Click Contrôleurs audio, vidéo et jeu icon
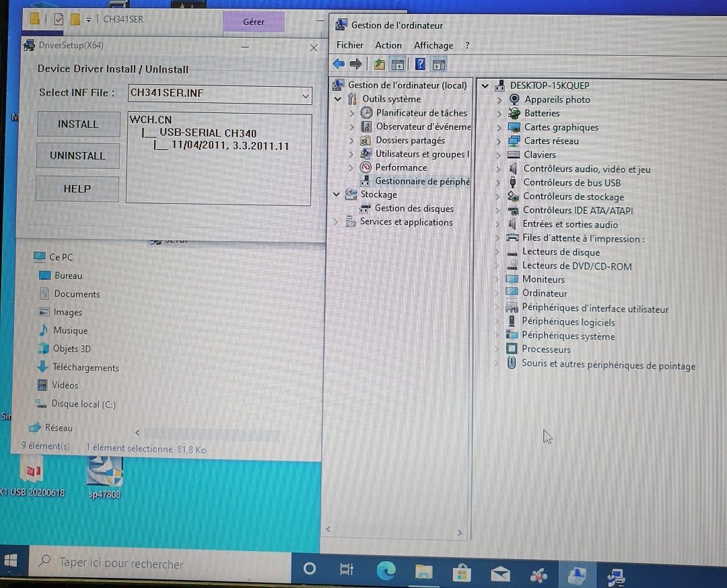 coord(513,169)
